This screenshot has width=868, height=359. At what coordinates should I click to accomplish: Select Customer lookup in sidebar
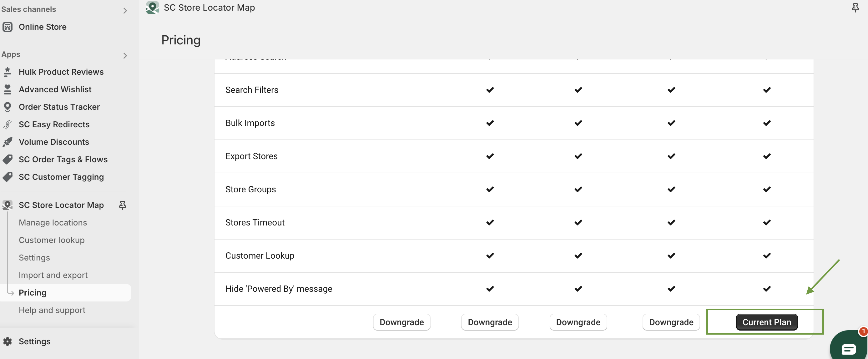point(52,240)
